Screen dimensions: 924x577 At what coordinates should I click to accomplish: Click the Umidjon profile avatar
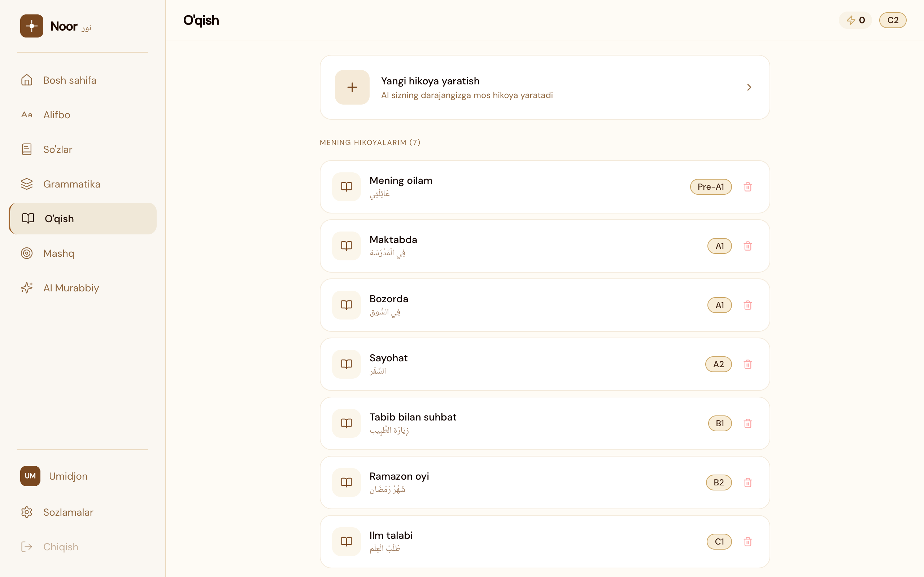coord(30,476)
